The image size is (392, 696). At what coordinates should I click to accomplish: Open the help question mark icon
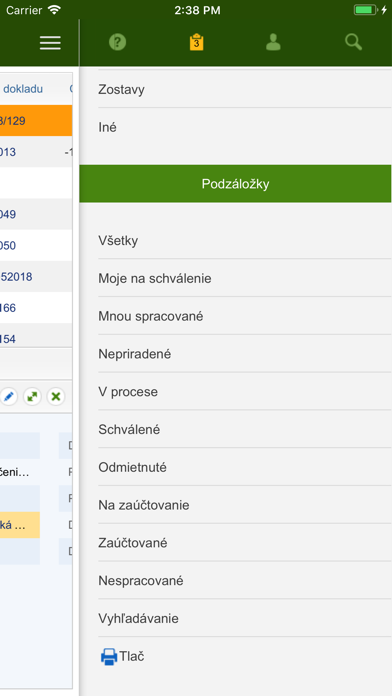tap(118, 43)
